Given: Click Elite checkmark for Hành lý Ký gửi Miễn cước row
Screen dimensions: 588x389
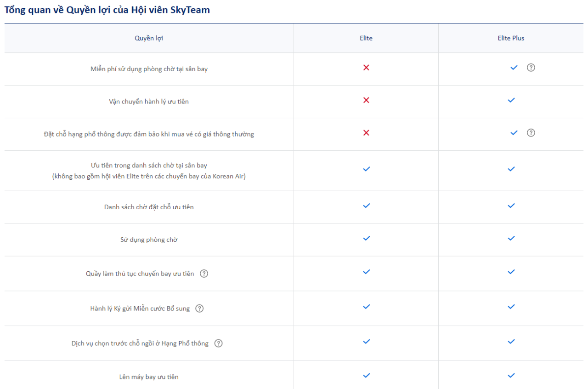Looking at the screenshot, I should click(x=366, y=307).
